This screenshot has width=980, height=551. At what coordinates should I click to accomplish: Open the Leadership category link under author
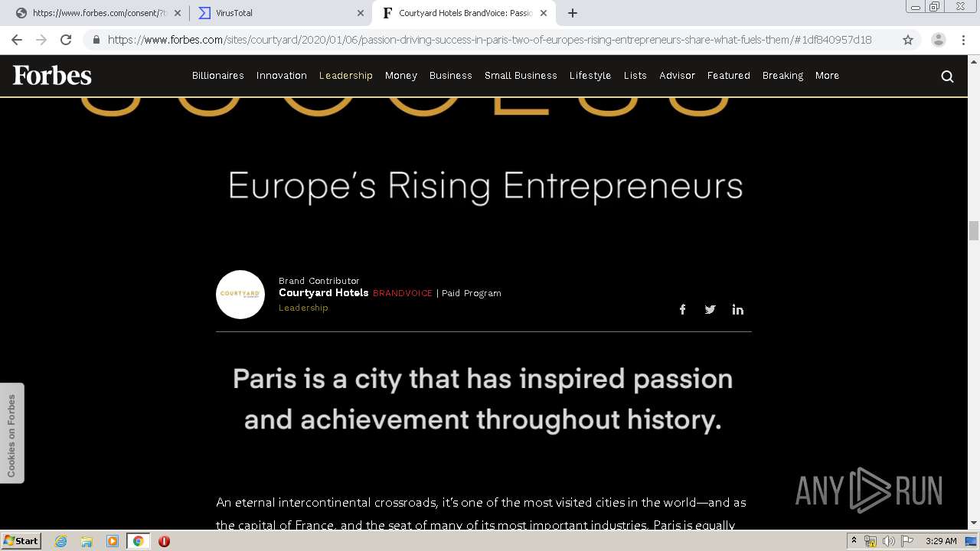click(303, 308)
